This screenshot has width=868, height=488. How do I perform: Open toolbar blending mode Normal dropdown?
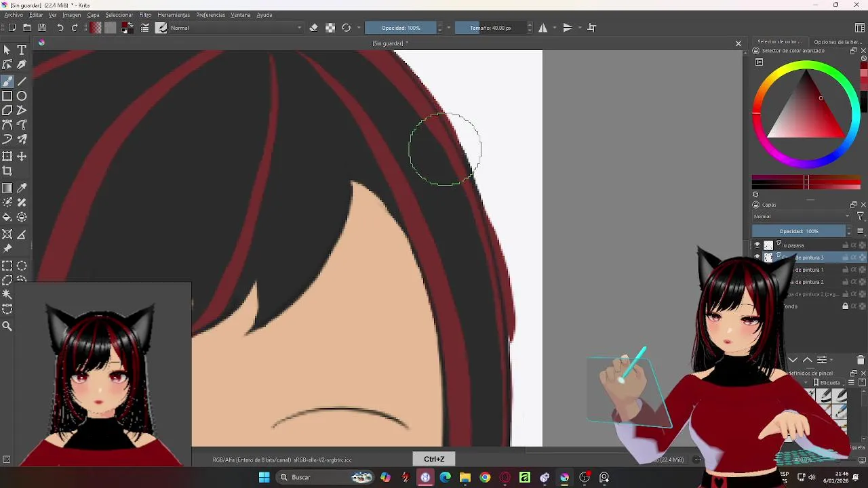(235, 28)
